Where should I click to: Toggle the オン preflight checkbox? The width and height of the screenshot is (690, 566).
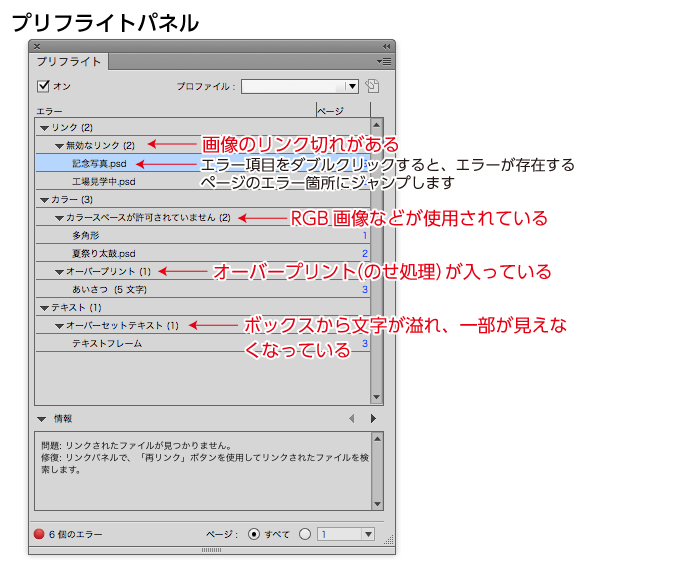[x=43, y=86]
